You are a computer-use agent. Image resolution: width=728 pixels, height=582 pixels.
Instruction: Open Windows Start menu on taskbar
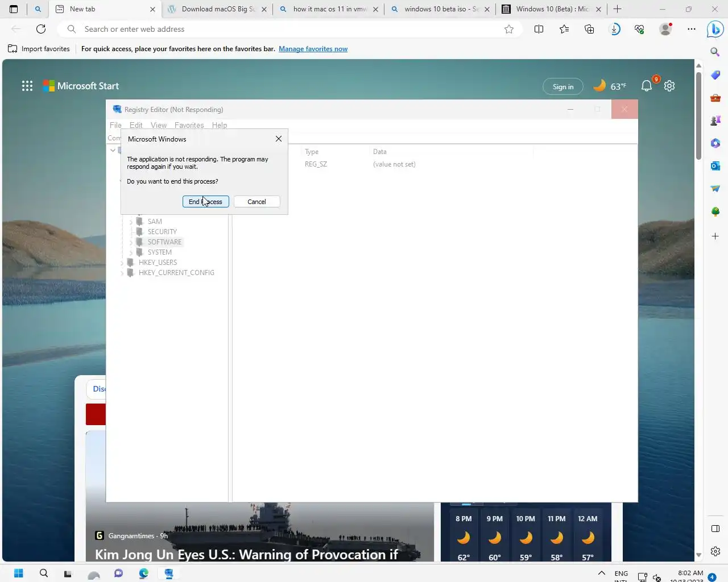tap(18, 573)
